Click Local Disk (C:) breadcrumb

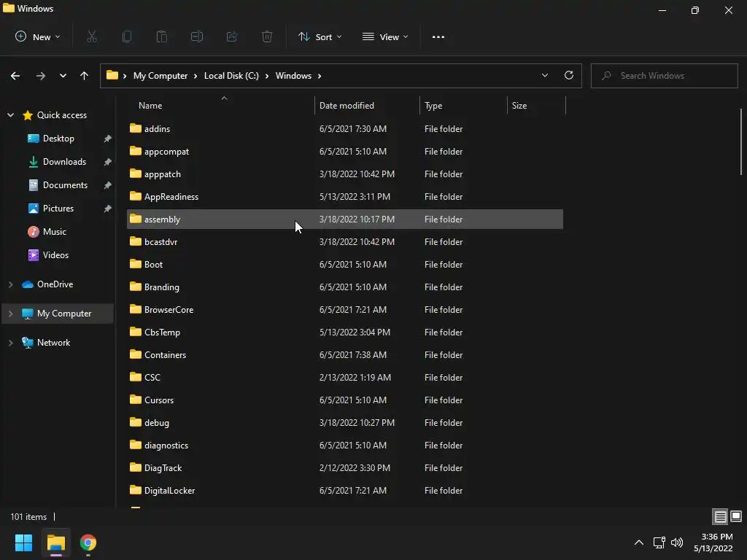231,76
